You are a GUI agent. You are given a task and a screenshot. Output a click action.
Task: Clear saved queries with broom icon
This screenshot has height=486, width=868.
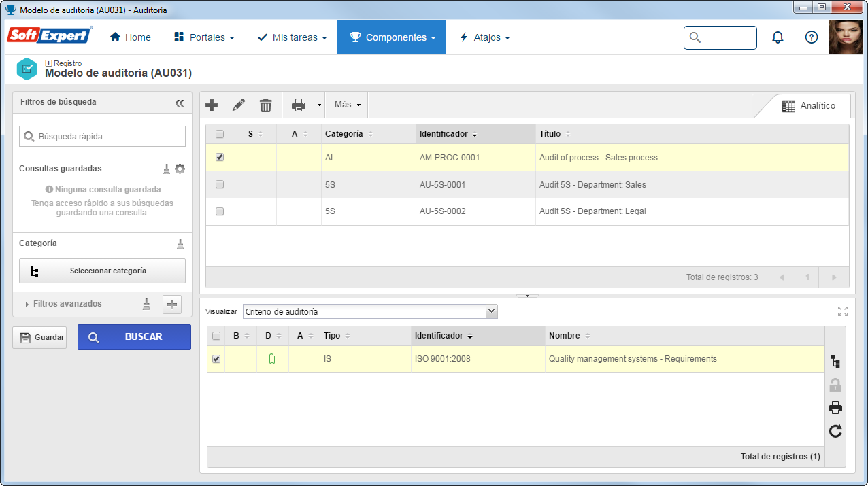[x=167, y=169]
